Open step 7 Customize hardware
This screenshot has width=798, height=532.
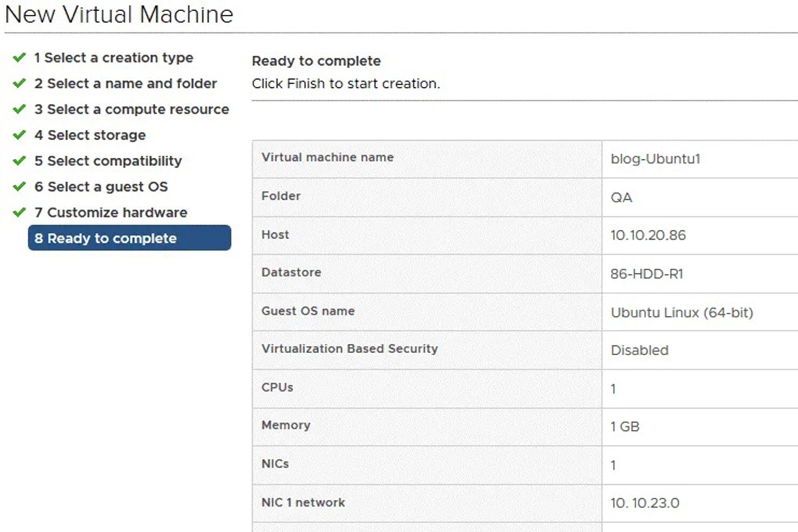click(111, 212)
